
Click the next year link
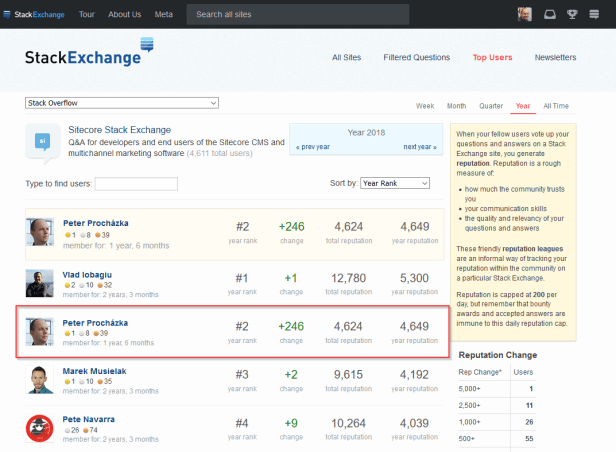(x=420, y=147)
